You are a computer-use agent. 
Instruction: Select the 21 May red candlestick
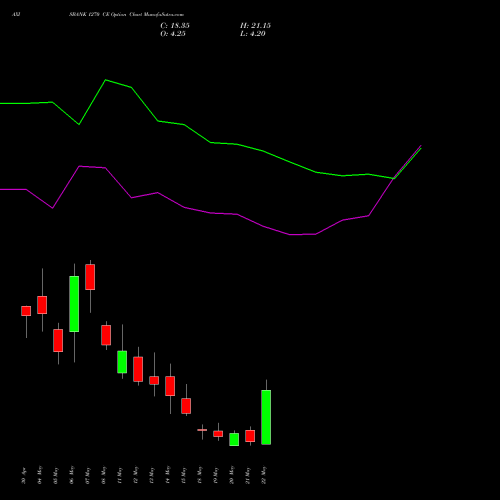250,436
